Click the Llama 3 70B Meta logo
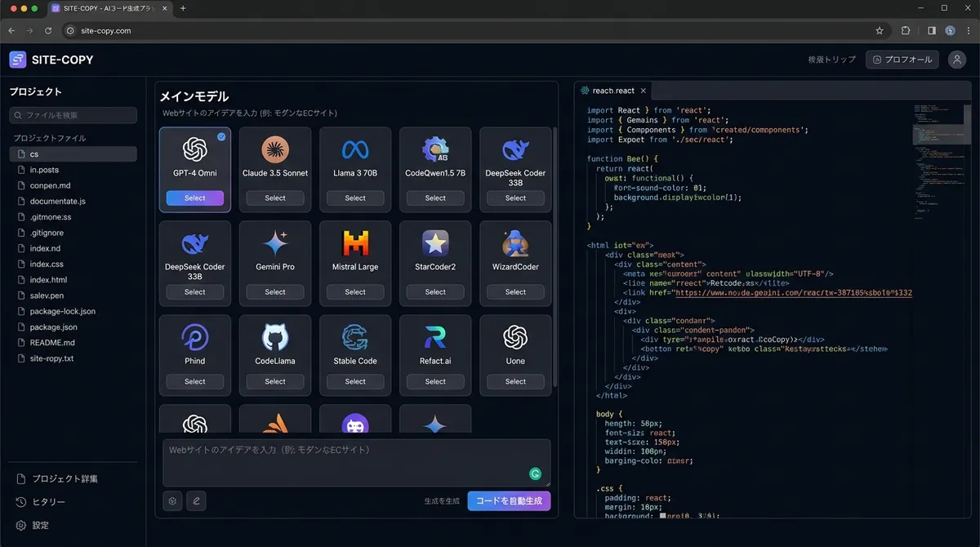This screenshot has width=980, height=547. (x=355, y=149)
